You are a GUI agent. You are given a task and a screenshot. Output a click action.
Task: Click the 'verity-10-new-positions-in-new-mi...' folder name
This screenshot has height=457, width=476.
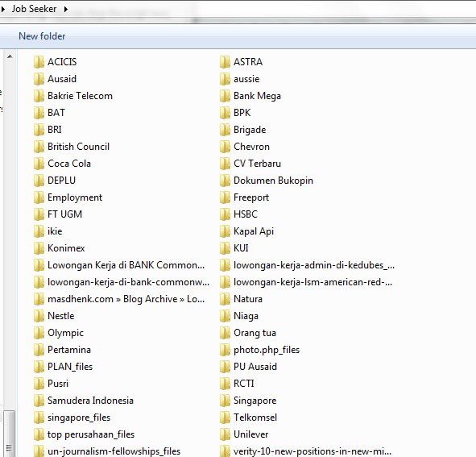point(313,451)
